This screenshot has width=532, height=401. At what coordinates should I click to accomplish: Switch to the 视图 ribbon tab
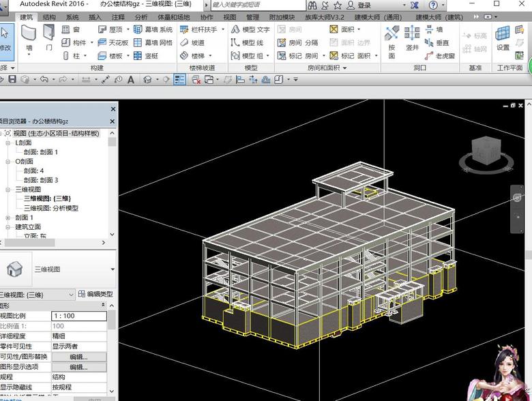[x=230, y=17]
